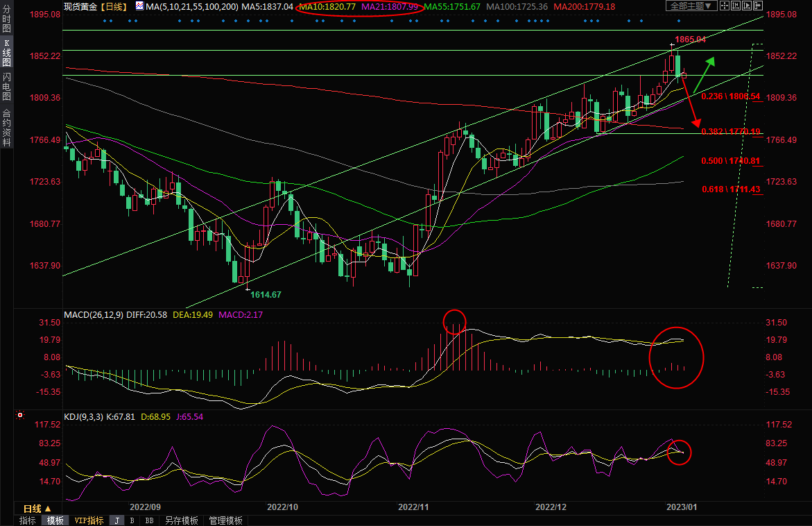This screenshot has height=526, width=812.
Task: Select the 0.618 Fibonacci level label
Action: [731, 189]
